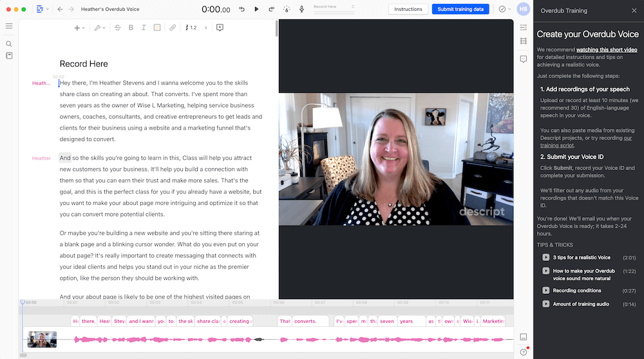The width and height of the screenshot is (644, 359).
Task: Change the 1.2 playback speed setting
Action: pyautogui.click(x=191, y=28)
